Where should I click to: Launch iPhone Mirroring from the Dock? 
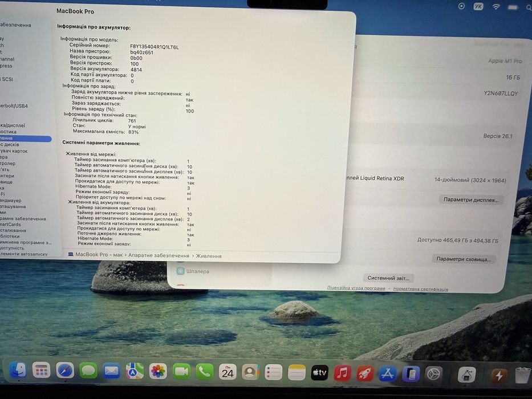pos(411,374)
